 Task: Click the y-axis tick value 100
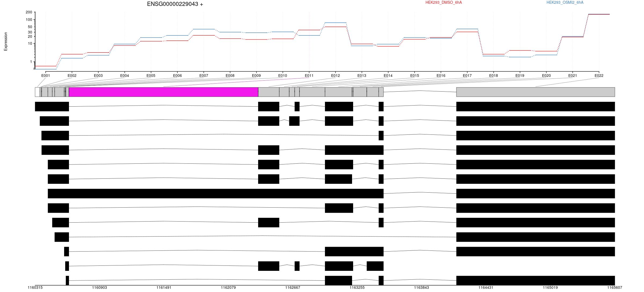29,20
